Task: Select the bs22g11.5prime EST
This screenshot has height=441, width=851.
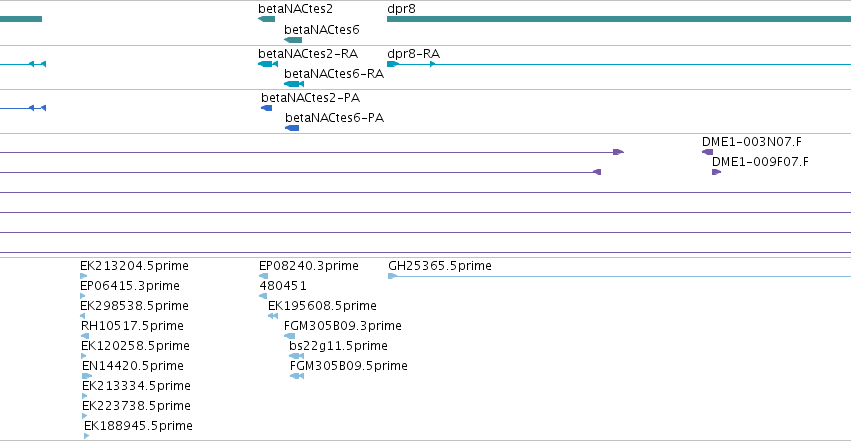Action: [296, 356]
